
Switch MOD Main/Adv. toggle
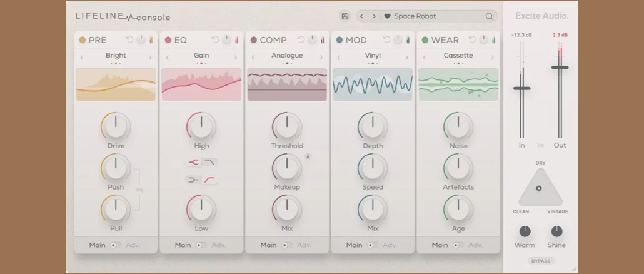[373, 245]
